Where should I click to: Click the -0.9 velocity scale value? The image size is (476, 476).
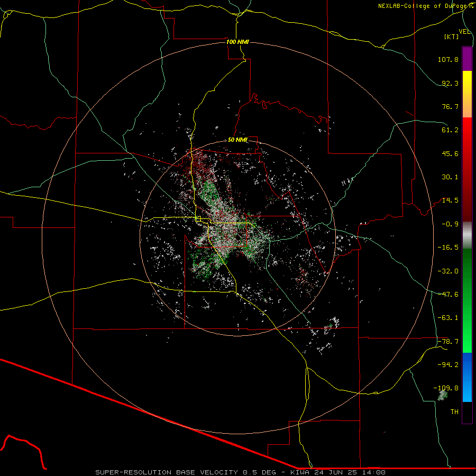point(450,224)
